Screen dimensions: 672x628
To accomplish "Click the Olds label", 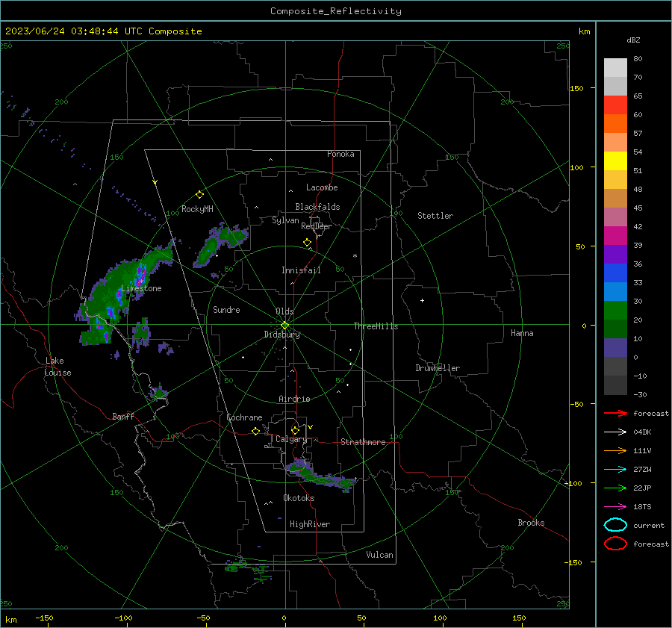I will [284, 311].
